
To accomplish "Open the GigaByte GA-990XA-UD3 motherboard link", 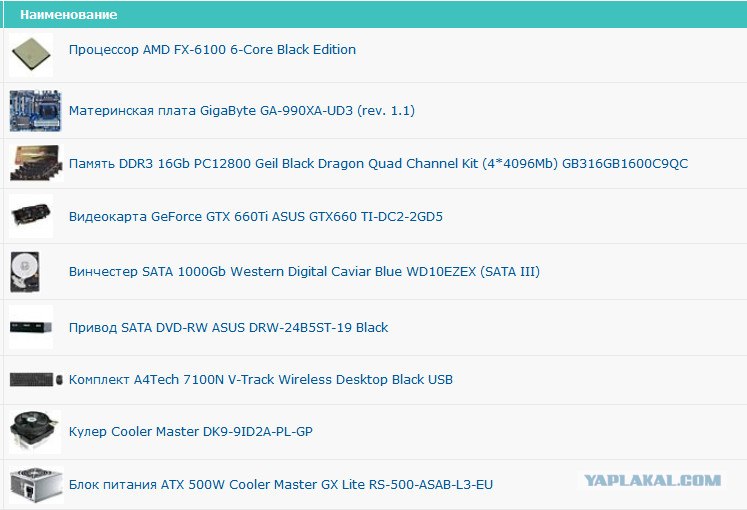I will click(241, 111).
